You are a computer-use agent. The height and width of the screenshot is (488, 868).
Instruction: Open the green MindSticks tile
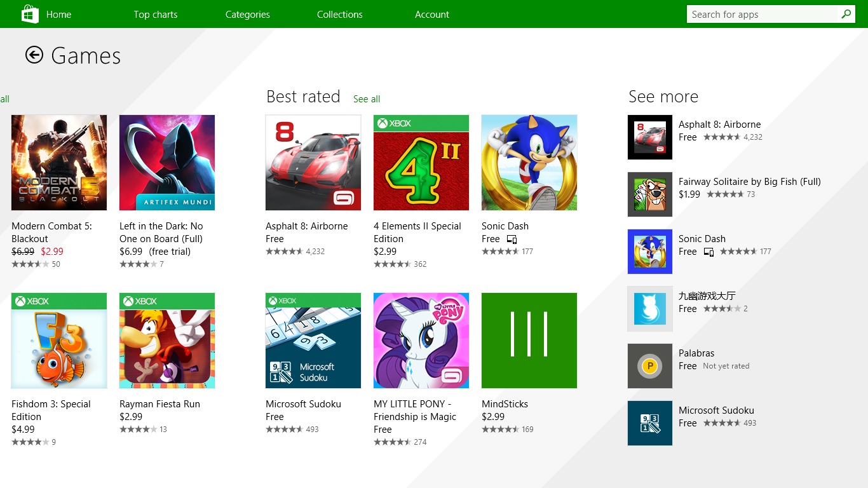529,341
